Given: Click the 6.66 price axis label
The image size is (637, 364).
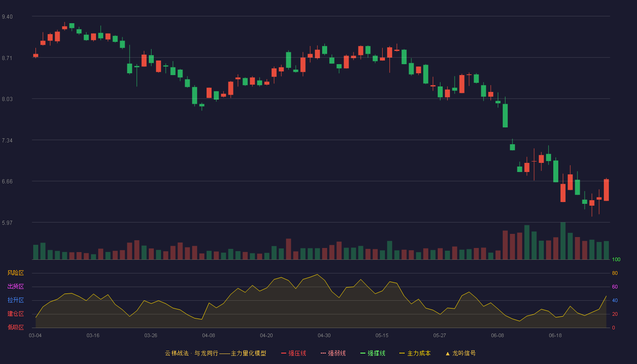Looking at the screenshot, I should (x=7, y=182).
